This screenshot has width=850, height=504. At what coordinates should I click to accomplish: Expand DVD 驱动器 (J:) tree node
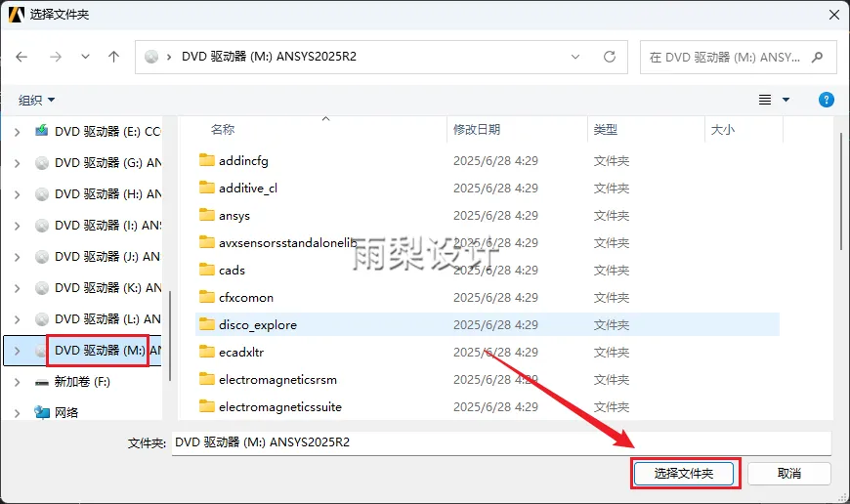coord(17,257)
